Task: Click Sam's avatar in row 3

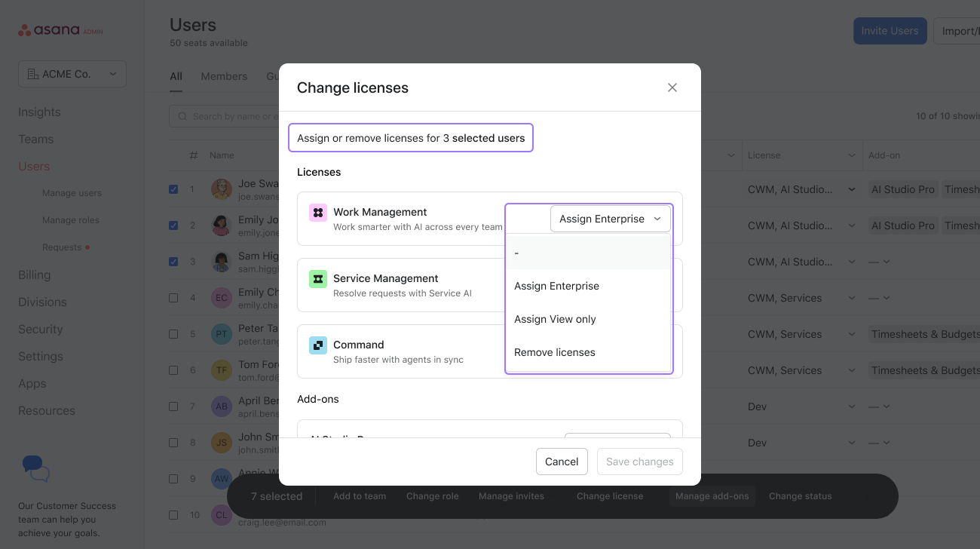Action: (x=222, y=262)
